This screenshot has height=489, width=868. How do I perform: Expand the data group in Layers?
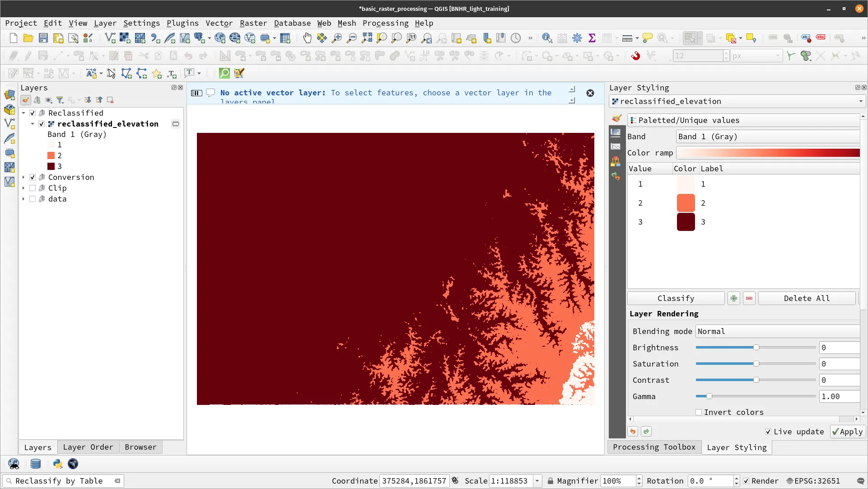[x=23, y=199]
